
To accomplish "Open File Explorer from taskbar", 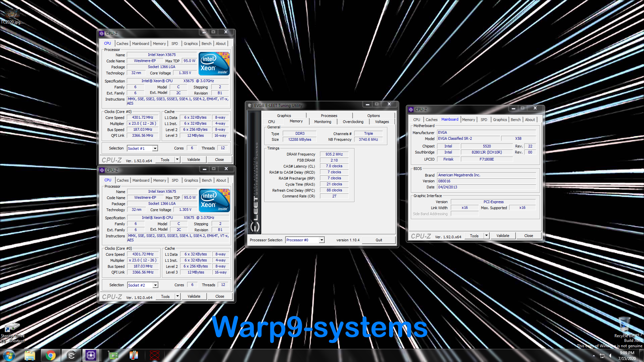I will click(x=30, y=355).
